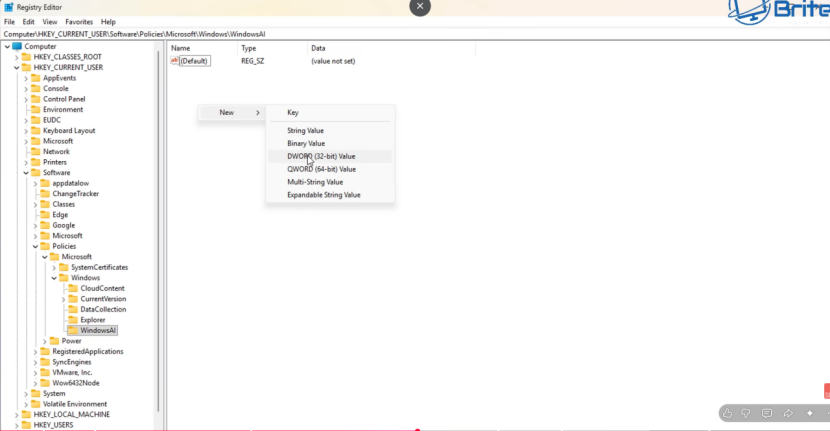Click the tree pane vertical scrollbar

(x=158, y=233)
